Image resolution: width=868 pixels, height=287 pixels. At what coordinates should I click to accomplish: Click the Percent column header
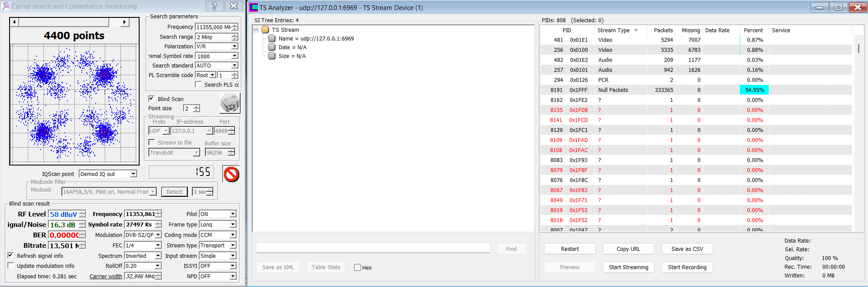tap(754, 30)
